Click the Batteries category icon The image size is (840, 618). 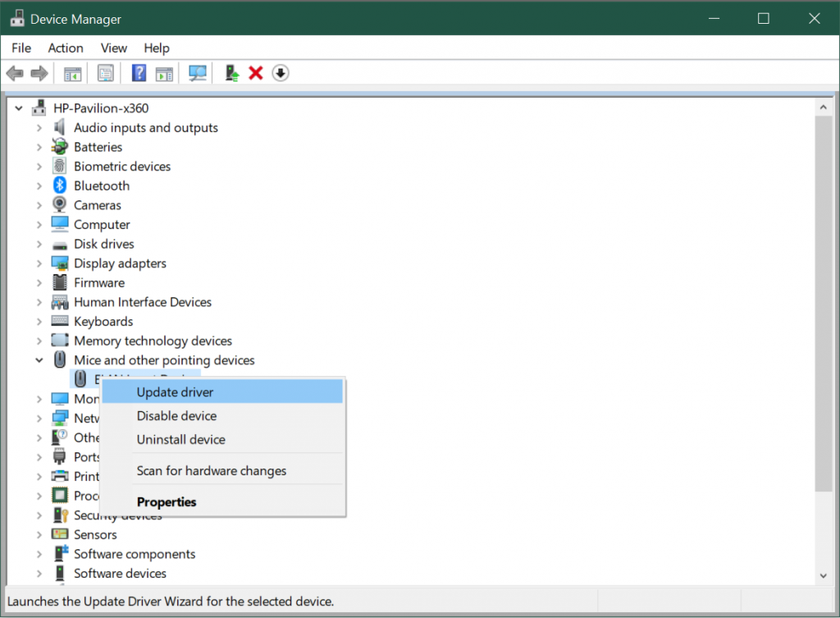pyautogui.click(x=59, y=146)
